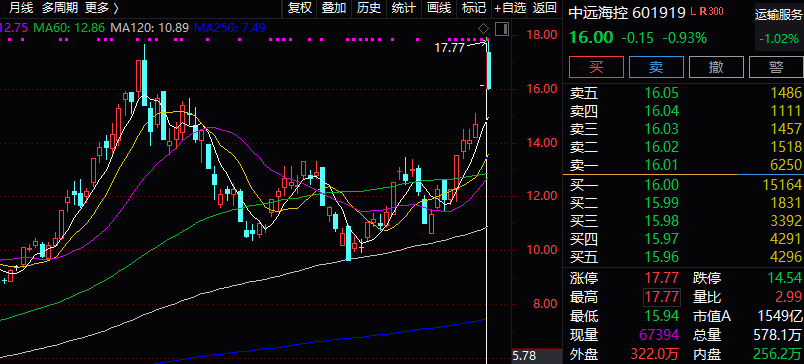
Task: Click the 标记 mark tool
Action: (x=474, y=8)
